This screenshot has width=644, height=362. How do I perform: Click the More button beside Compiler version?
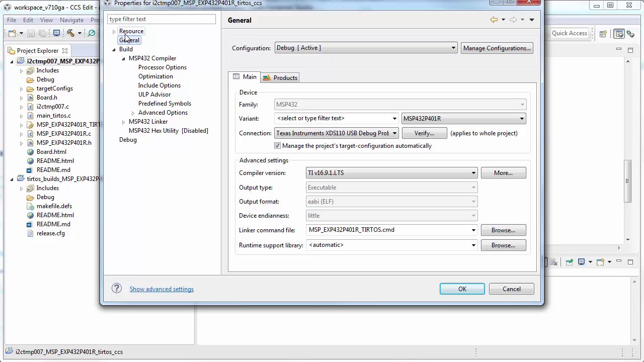[x=503, y=173]
